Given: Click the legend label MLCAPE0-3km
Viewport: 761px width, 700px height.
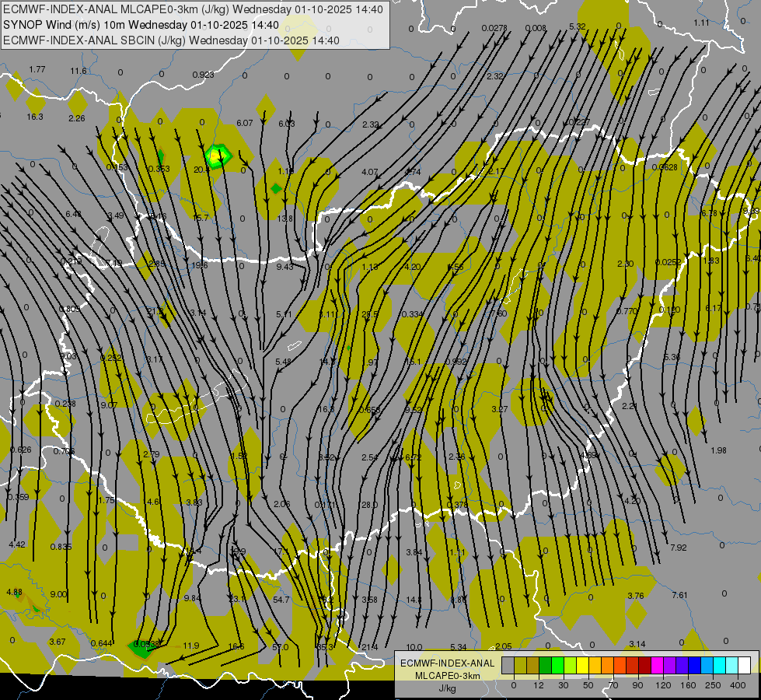Looking at the screenshot, I should point(447,676).
